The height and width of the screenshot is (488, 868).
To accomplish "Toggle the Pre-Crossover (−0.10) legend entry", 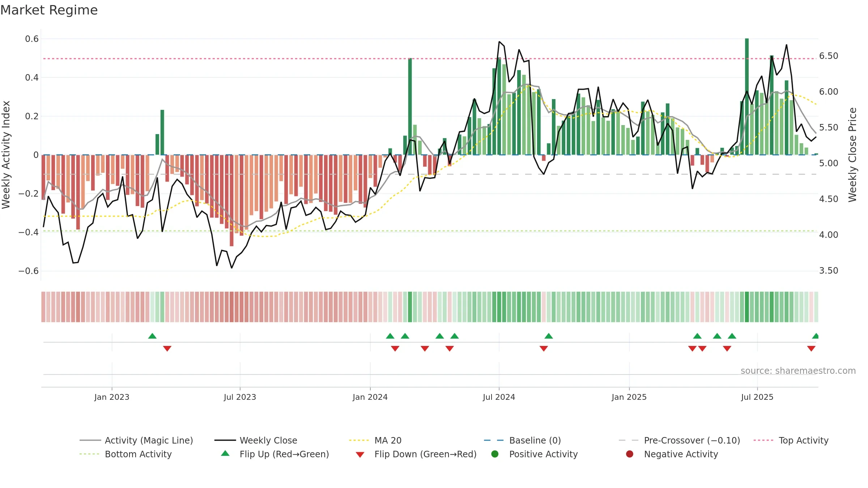I will [x=679, y=440].
